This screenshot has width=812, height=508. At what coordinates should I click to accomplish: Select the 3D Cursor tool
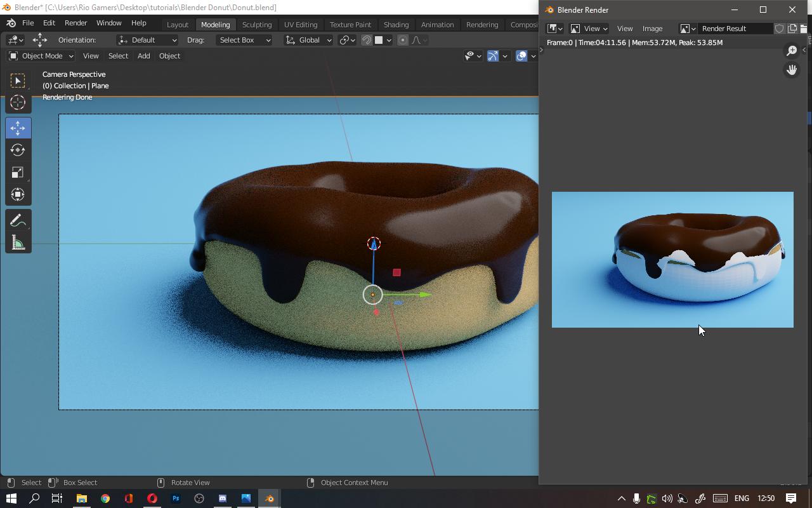(x=18, y=102)
